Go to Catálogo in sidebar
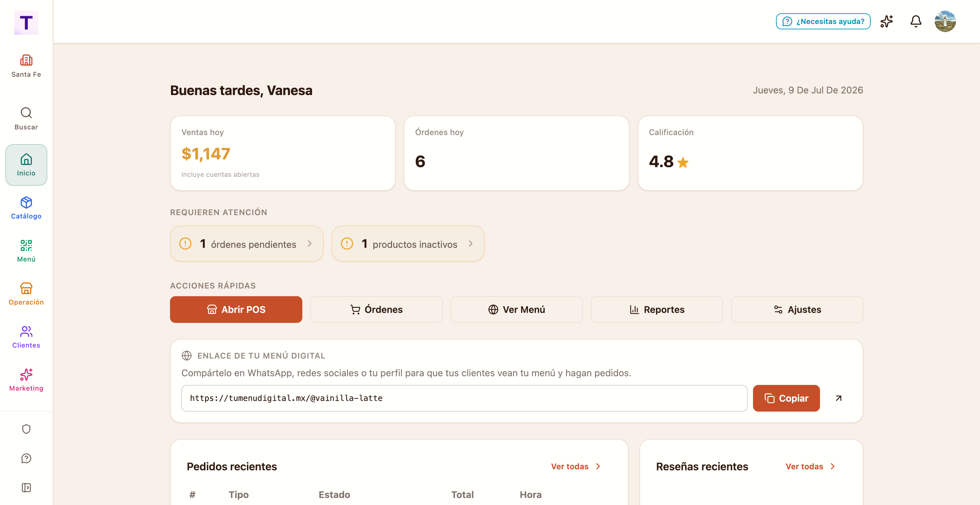This screenshot has width=980, height=505. click(x=26, y=208)
